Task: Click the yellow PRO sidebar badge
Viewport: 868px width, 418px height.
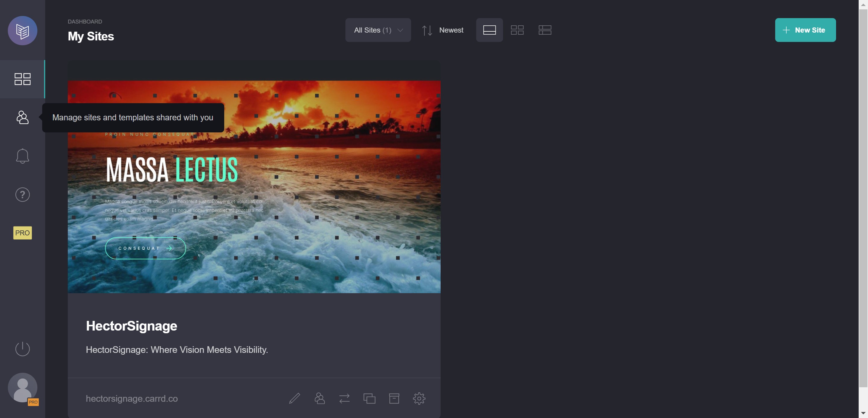Action: click(x=23, y=233)
